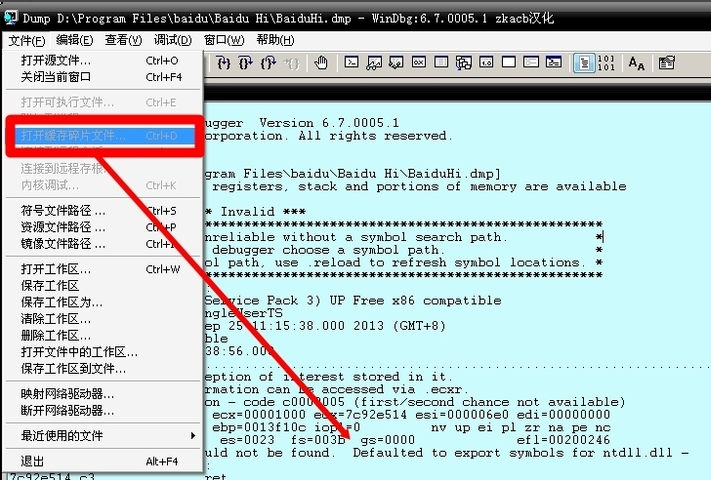Image resolution: width=711 pixels, height=480 pixels.
Task: Choose 打开源文件... menu entry
Action: coord(103,60)
